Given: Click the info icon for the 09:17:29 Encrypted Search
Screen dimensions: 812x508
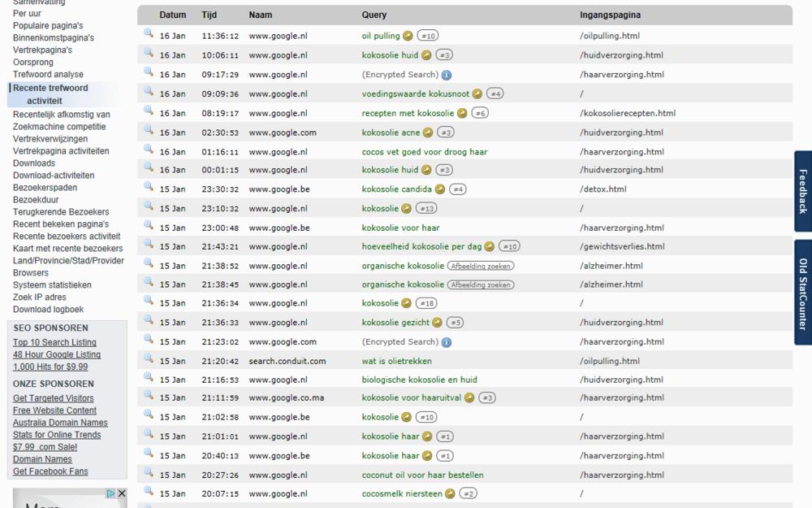Looking at the screenshot, I should [447, 75].
